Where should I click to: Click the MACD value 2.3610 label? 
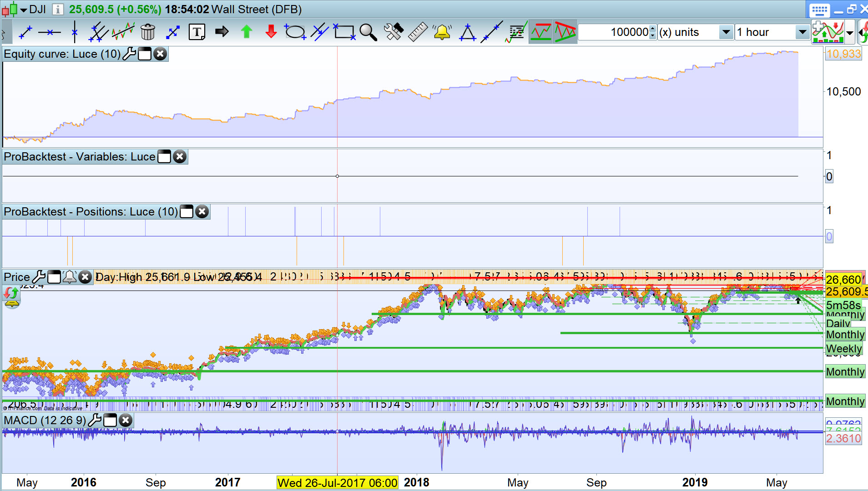(x=844, y=438)
